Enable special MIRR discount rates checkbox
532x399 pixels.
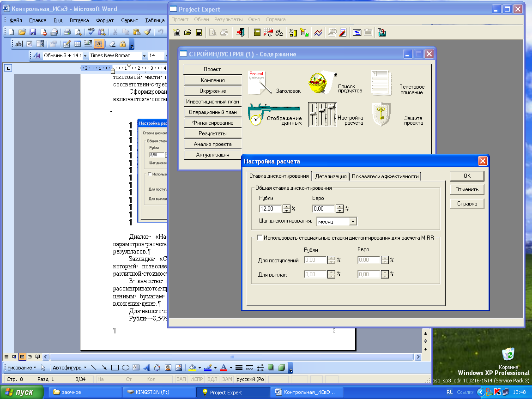pos(260,238)
